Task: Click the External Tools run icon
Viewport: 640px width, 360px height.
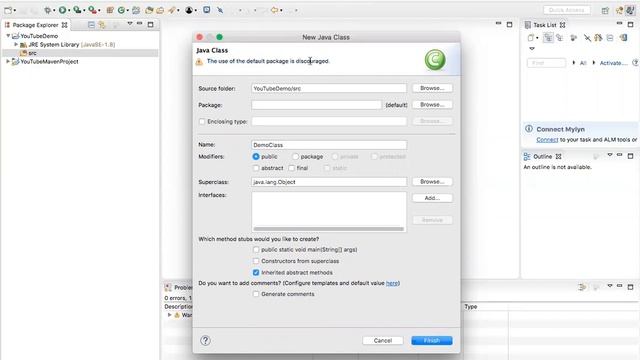Action: (x=93, y=10)
